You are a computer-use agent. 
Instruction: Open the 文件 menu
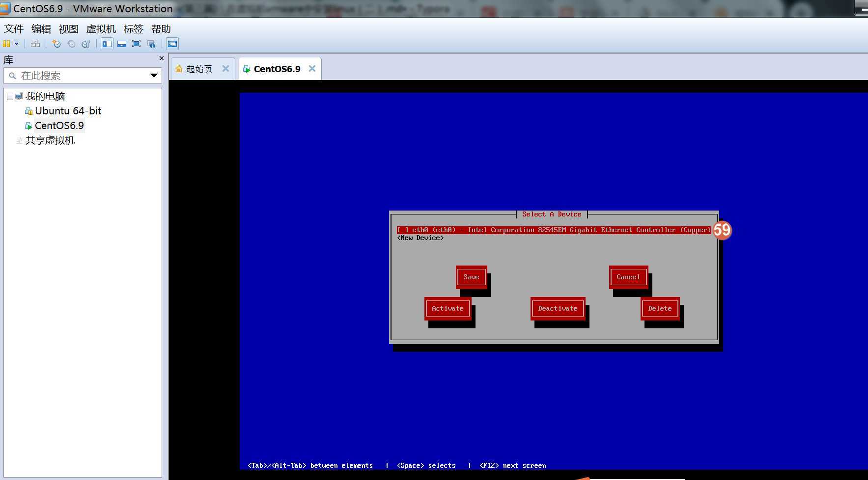pyautogui.click(x=14, y=29)
